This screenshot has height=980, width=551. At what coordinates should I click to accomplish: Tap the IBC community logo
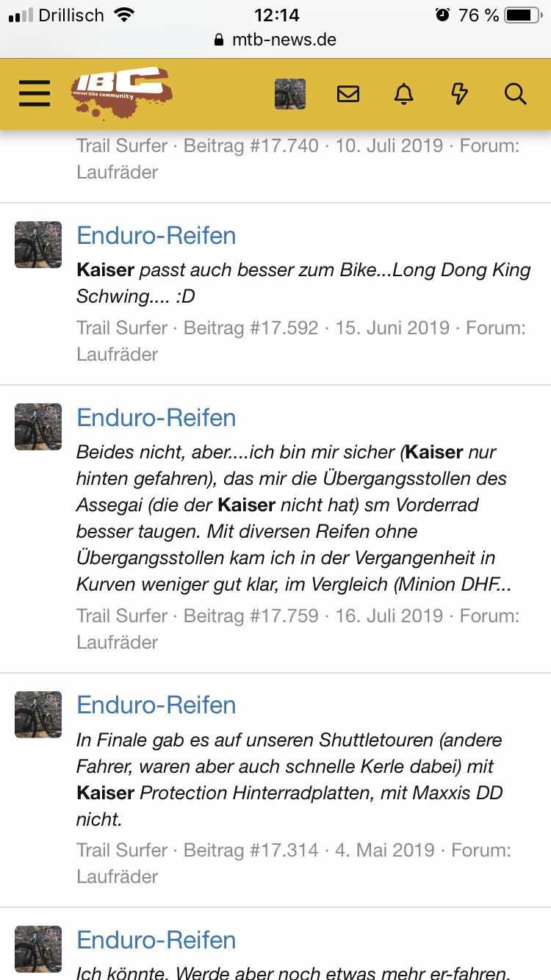(x=122, y=93)
